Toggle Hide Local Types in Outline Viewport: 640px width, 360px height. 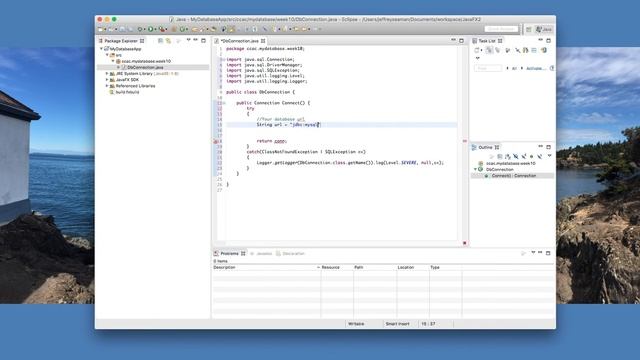click(x=540, y=156)
